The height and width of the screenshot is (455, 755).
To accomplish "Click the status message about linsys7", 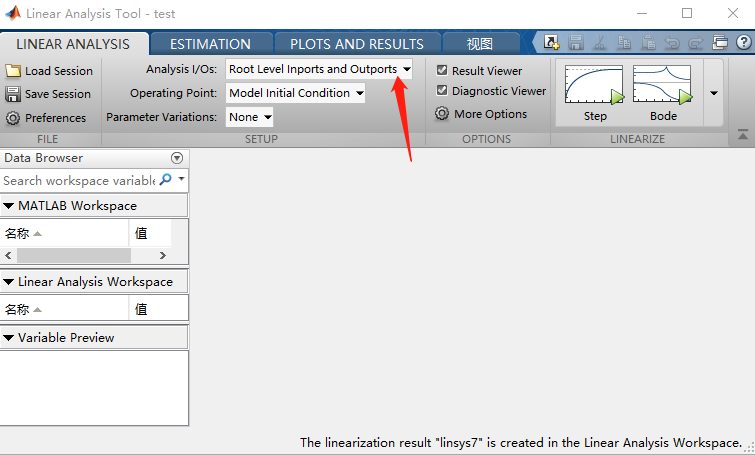I will 521,442.
